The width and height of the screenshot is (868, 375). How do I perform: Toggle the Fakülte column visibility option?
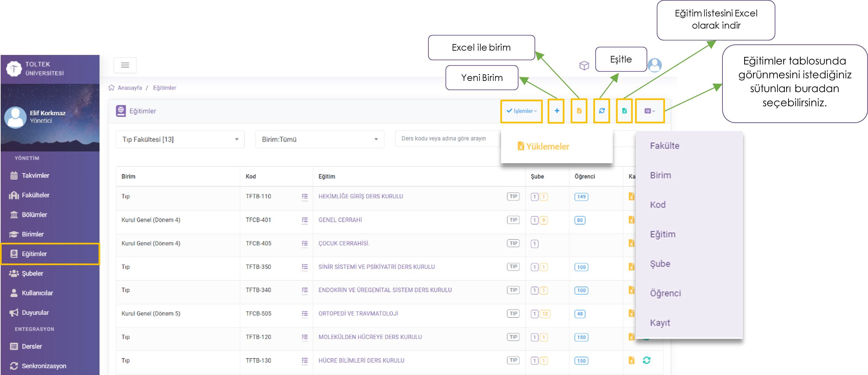click(665, 146)
